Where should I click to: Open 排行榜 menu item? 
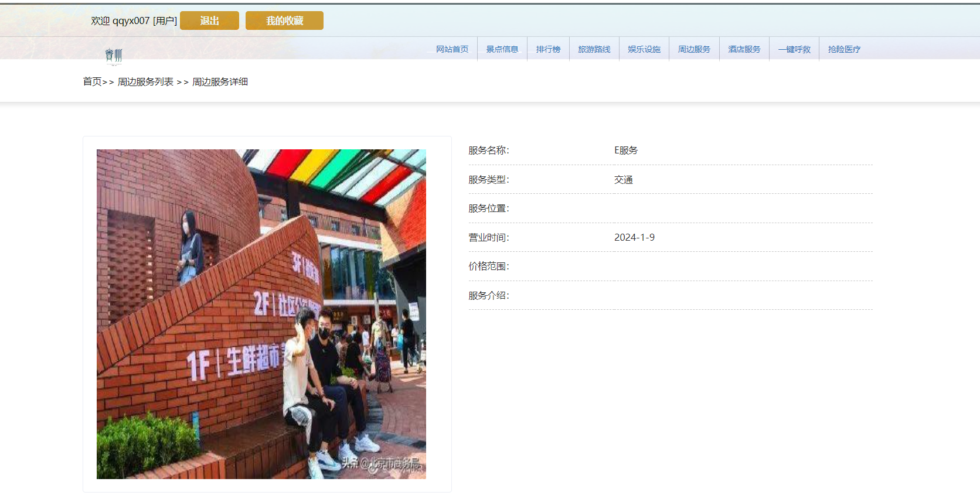point(548,49)
